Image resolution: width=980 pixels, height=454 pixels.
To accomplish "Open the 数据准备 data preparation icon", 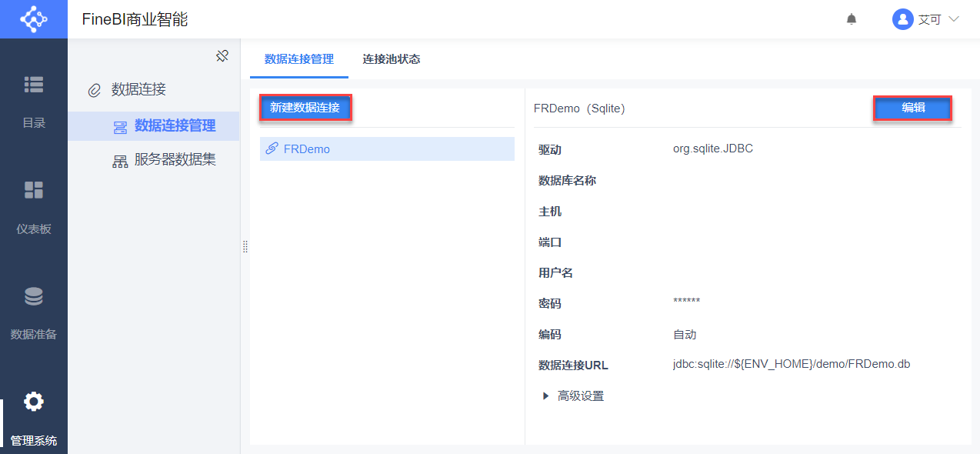I will click(x=34, y=296).
